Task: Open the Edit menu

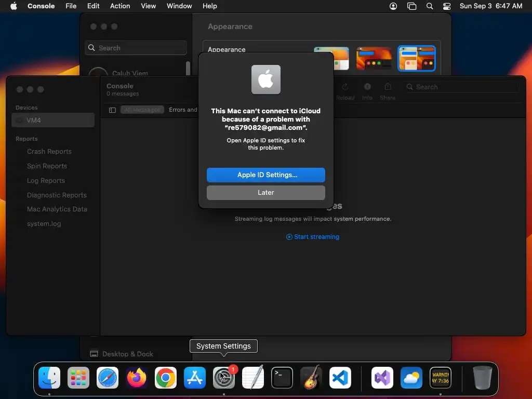Action: pos(94,6)
